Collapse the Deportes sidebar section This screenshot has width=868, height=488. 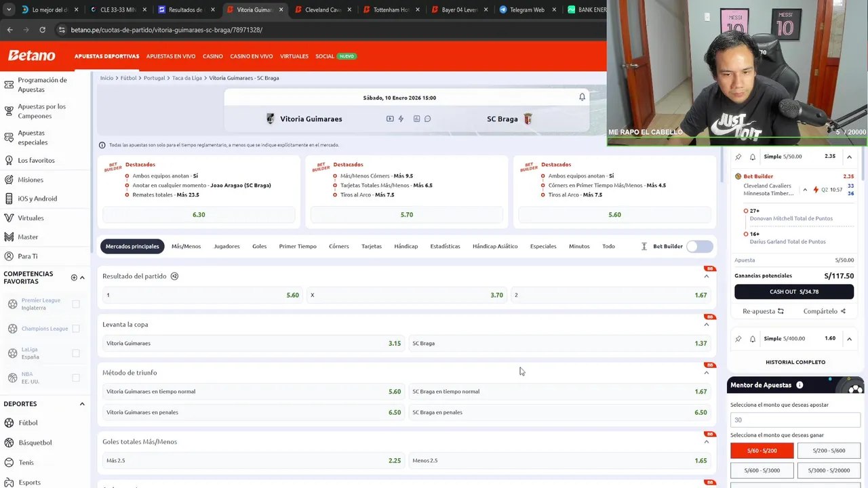[x=82, y=404]
